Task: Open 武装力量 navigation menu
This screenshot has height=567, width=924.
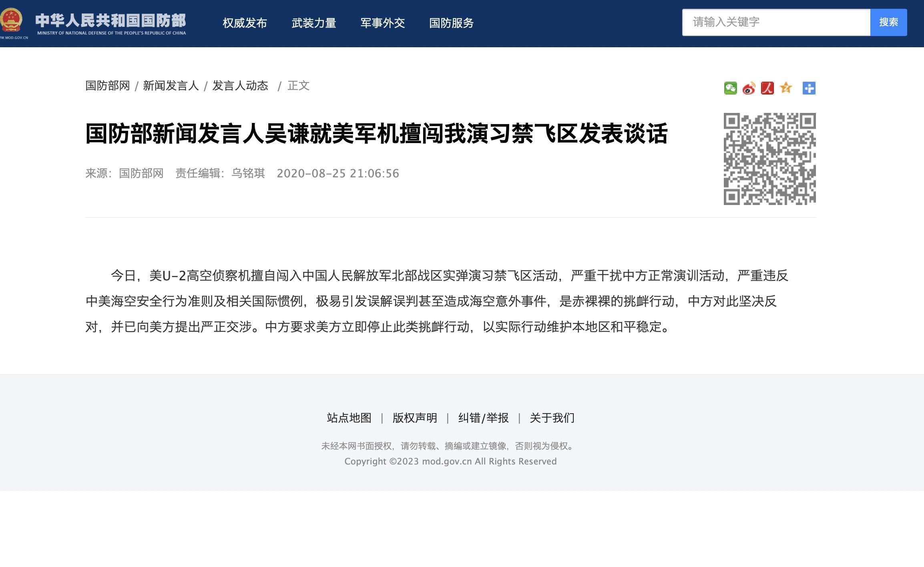Action: pyautogui.click(x=313, y=23)
